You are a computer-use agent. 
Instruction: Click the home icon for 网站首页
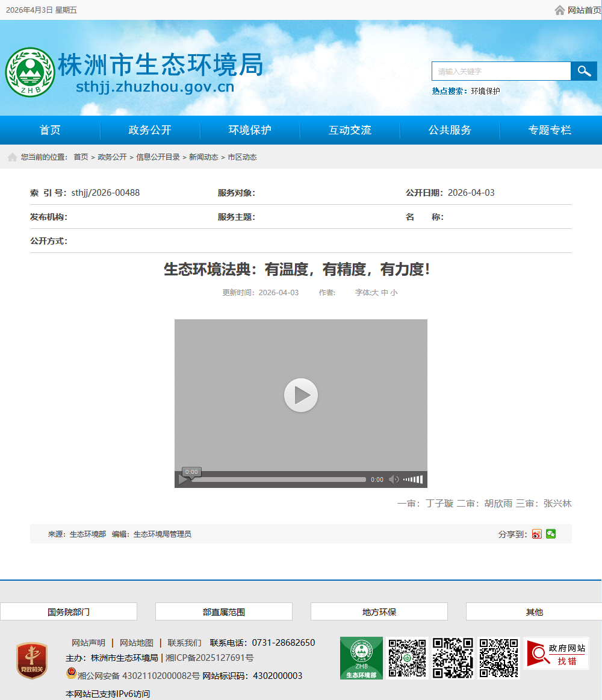tap(560, 10)
